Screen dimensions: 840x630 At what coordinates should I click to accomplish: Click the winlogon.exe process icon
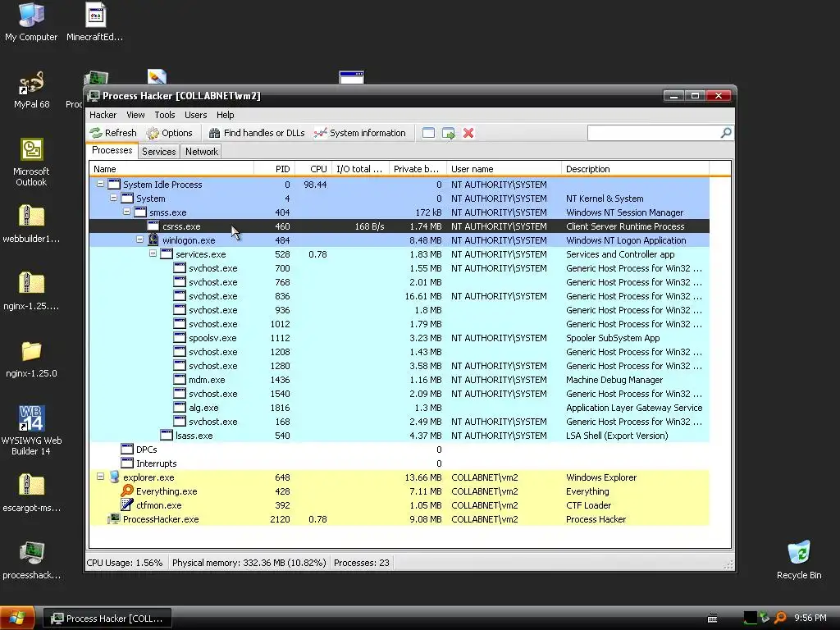point(153,240)
